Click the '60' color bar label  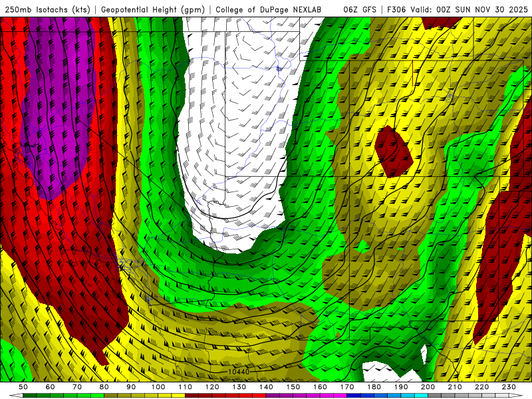51,387
